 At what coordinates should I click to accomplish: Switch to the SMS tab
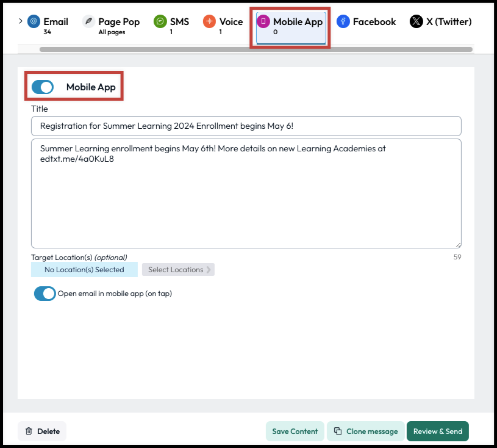click(x=171, y=26)
